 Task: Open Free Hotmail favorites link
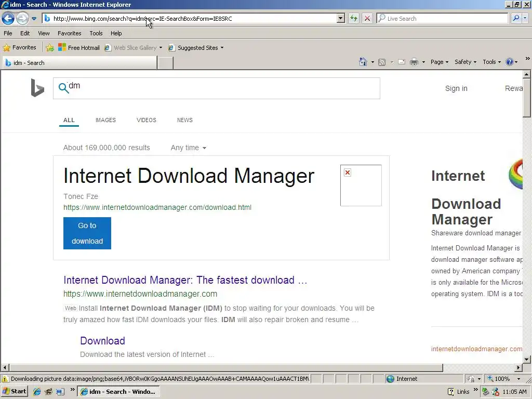pyautogui.click(x=79, y=47)
